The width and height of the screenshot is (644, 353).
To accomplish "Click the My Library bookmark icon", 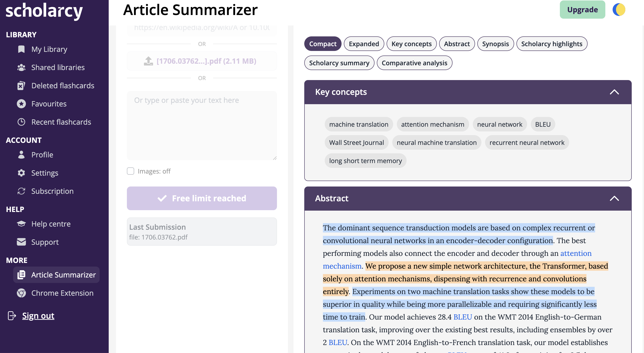I will click(x=21, y=49).
